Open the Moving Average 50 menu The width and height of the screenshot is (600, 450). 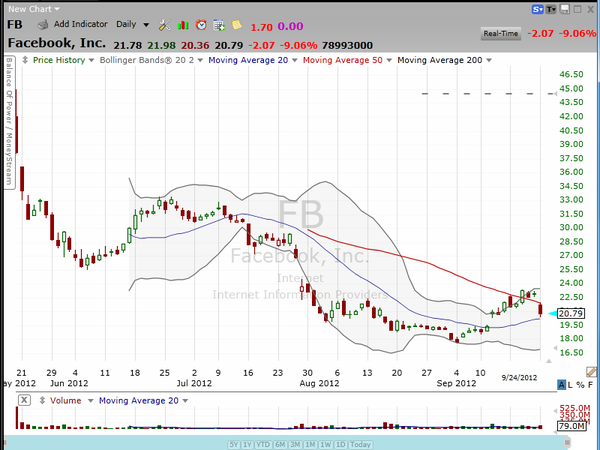pyautogui.click(x=346, y=60)
